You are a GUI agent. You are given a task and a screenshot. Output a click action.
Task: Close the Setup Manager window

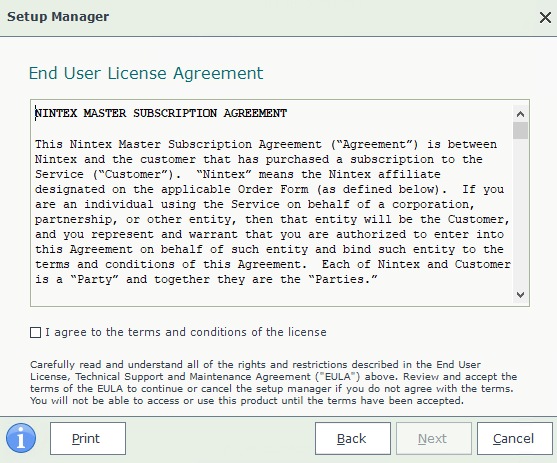(x=545, y=17)
